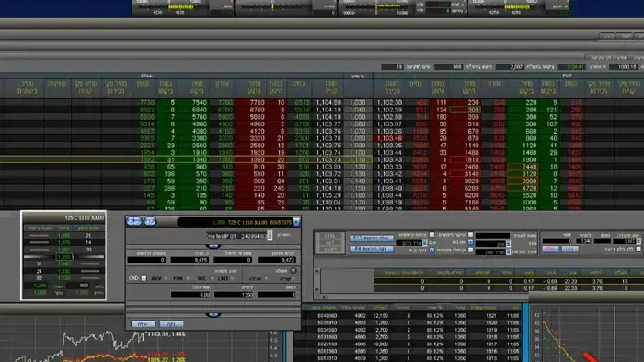This screenshot has width=644, height=362.
Task: Click the left red-text button in quick order panel
Action: pyautogui.click(x=550, y=249)
